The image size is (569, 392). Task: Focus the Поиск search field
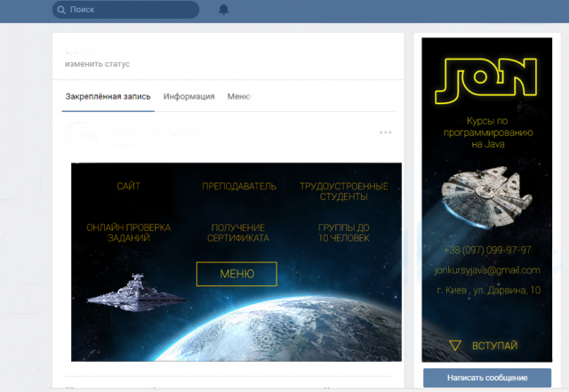[x=125, y=10]
